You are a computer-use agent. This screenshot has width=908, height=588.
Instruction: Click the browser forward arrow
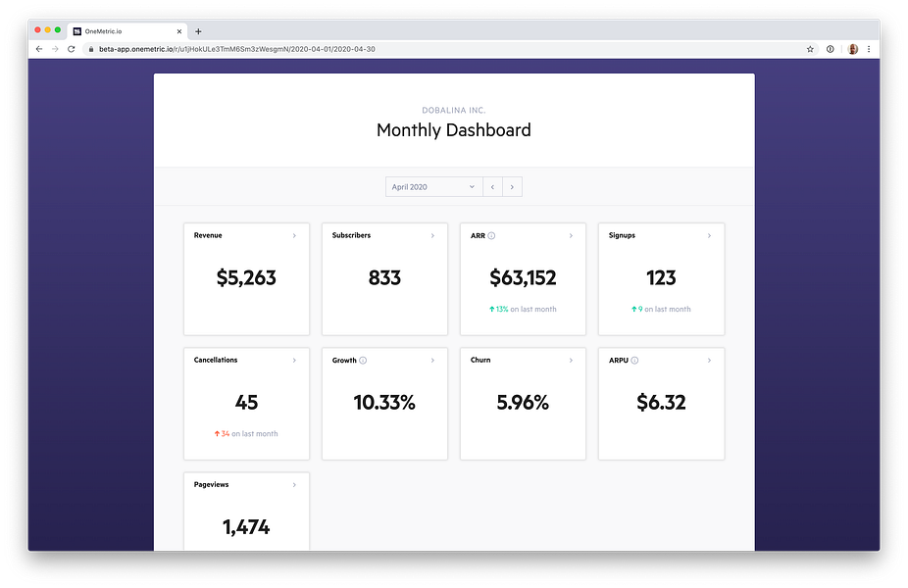pyautogui.click(x=55, y=49)
